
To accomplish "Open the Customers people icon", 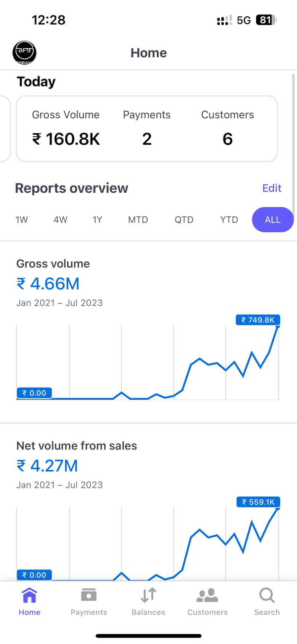I will coord(207,595).
